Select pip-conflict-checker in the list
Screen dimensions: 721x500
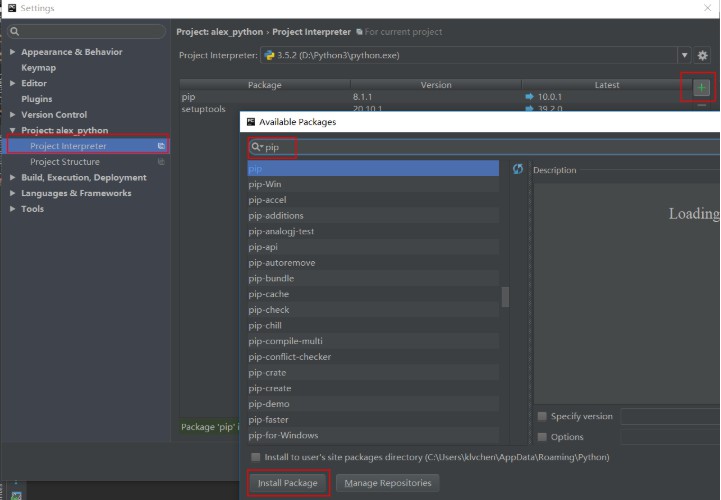coord(373,356)
